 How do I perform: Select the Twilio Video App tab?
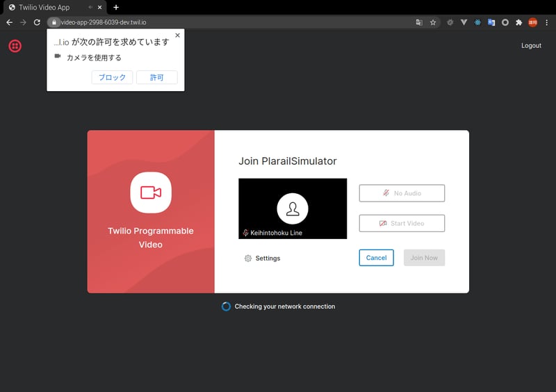[54, 8]
